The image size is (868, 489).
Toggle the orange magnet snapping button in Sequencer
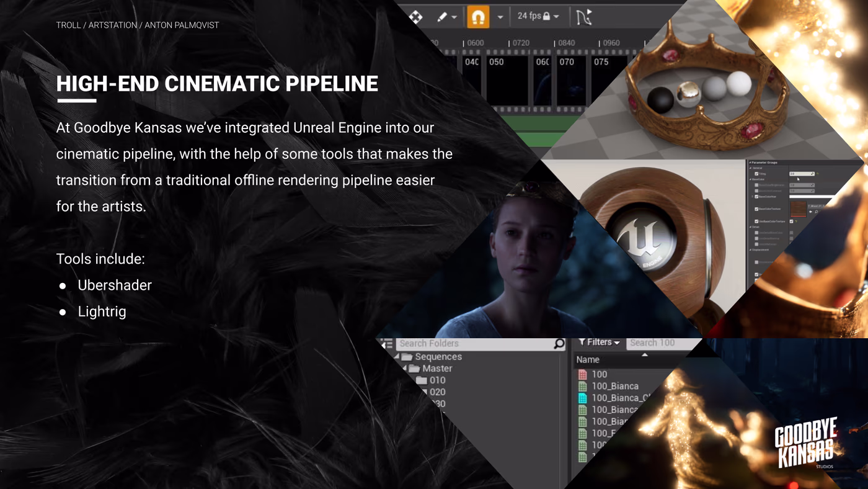click(478, 16)
